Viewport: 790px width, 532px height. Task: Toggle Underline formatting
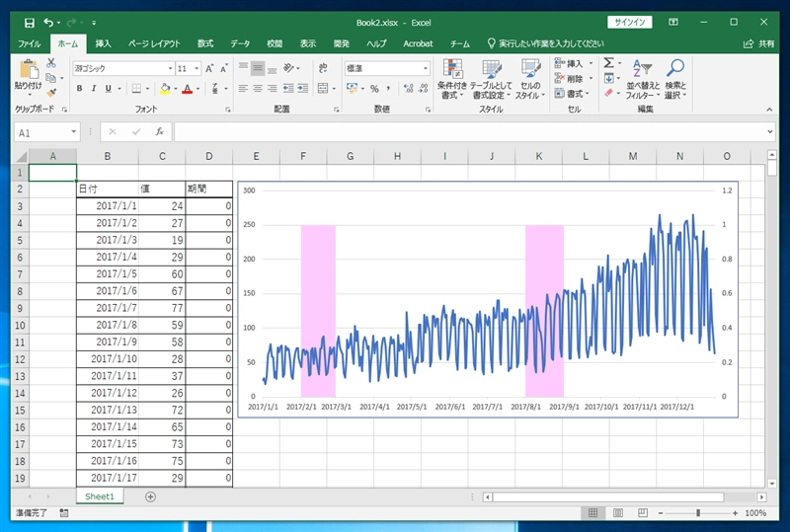[x=109, y=89]
